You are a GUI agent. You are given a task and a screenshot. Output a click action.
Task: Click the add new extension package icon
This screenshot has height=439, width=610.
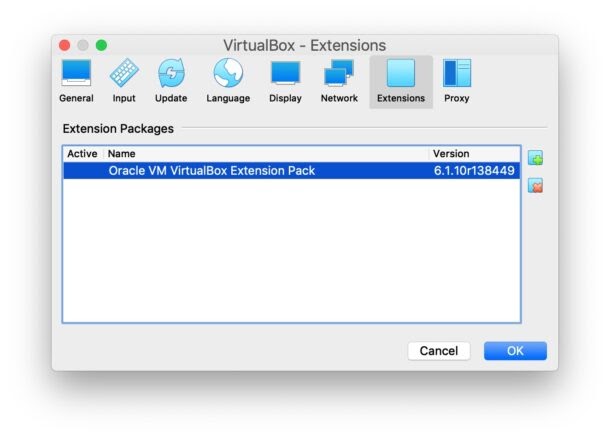[x=536, y=158]
